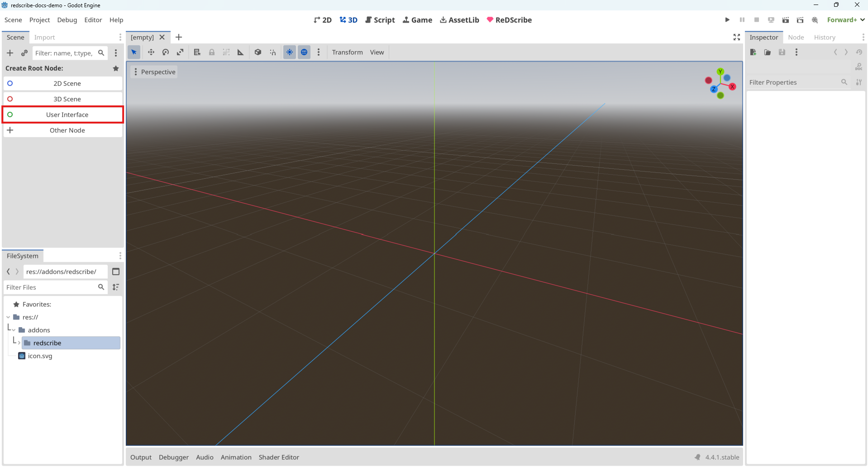Select the Ruler measuring tool
The height and width of the screenshot is (467, 868).
pos(241,52)
